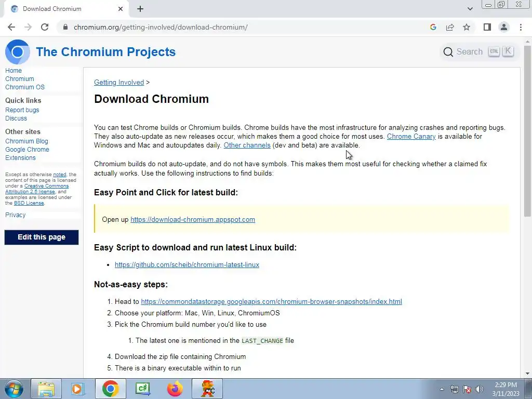Open the chromium-browser-snapshots index link
Screen dimensions: 532x399
271,302
